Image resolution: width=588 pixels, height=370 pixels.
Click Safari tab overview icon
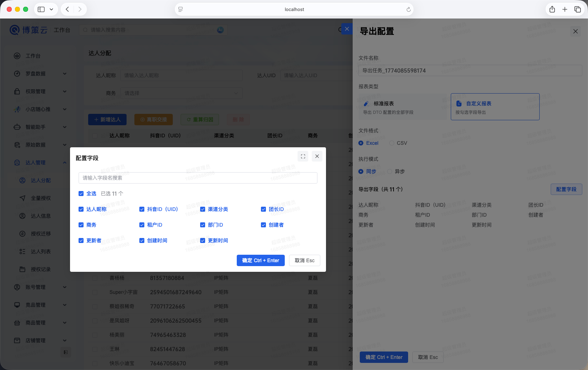578,9
